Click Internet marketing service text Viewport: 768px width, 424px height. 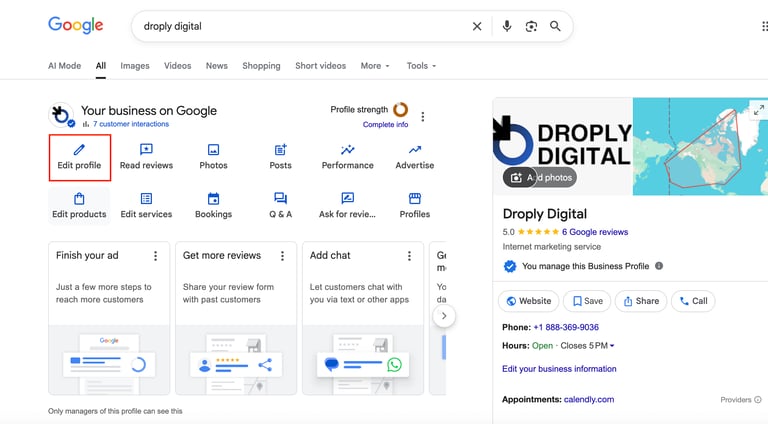(552, 247)
